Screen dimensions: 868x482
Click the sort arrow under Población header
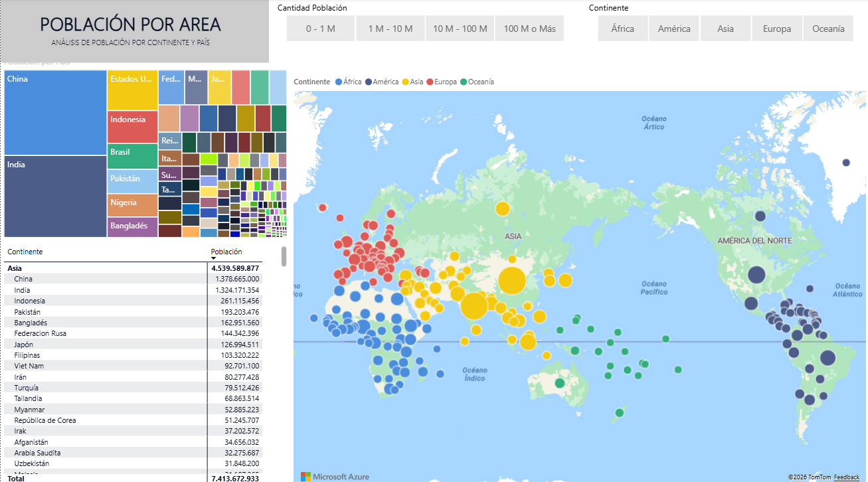click(x=214, y=259)
